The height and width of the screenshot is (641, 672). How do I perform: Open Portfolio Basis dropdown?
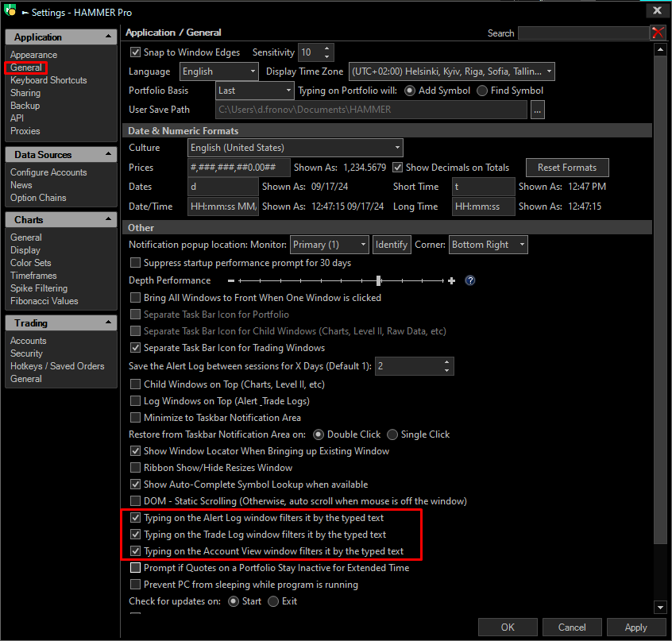coord(254,91)
